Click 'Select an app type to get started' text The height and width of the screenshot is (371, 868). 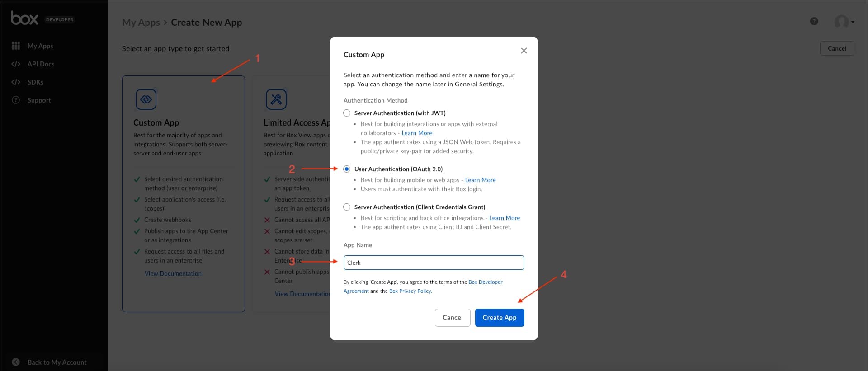[x=175, y=48]
